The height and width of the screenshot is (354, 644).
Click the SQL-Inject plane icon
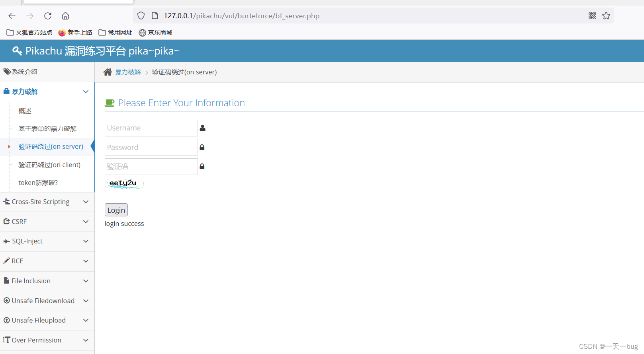pos(6,241)
